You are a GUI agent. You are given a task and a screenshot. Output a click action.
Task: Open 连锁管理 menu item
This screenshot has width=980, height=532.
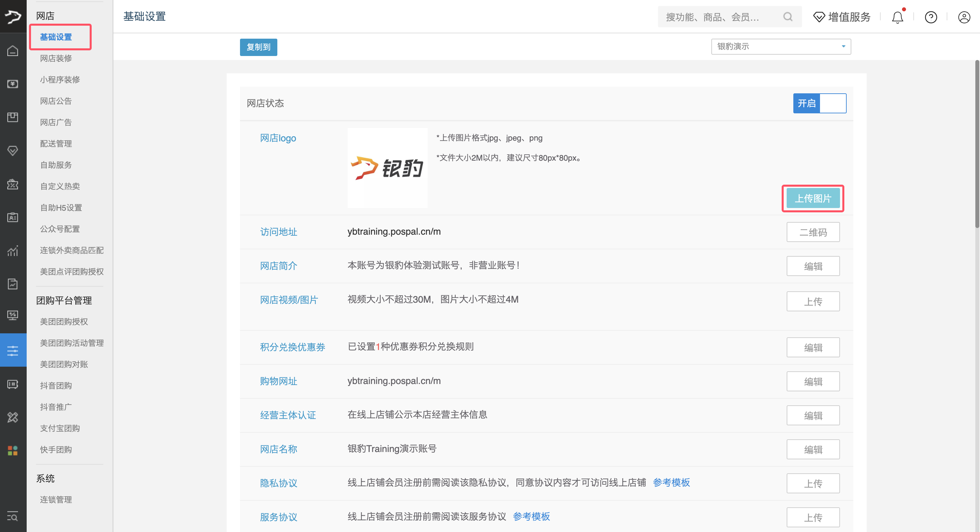point(56,500)
